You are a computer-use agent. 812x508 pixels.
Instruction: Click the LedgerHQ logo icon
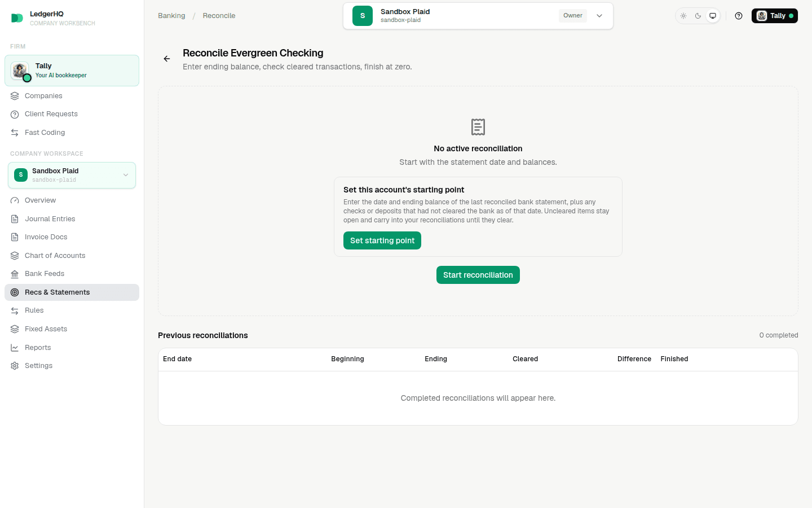click(x=17, y=18)
